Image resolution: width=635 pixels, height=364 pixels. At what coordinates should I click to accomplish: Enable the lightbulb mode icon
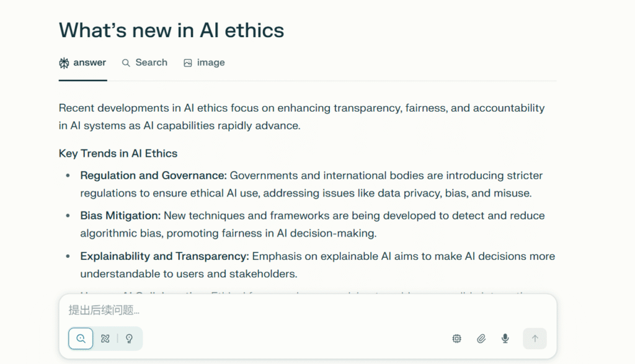click(x=129, y=339)
